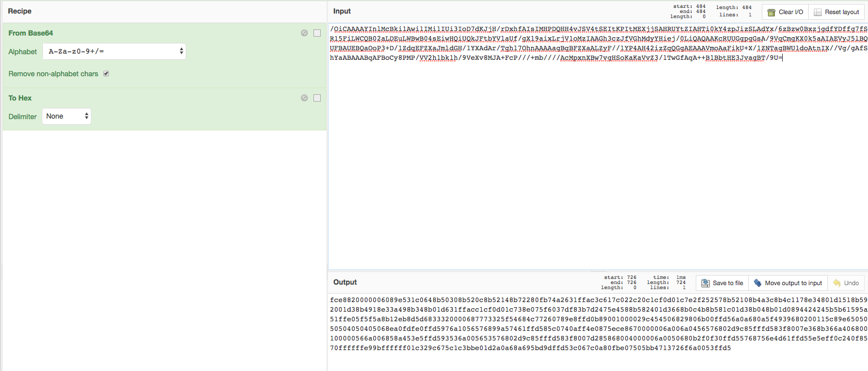Click the Recipe panel header
The height and width of the screenshot is (371, 868).
coord(164,11)
